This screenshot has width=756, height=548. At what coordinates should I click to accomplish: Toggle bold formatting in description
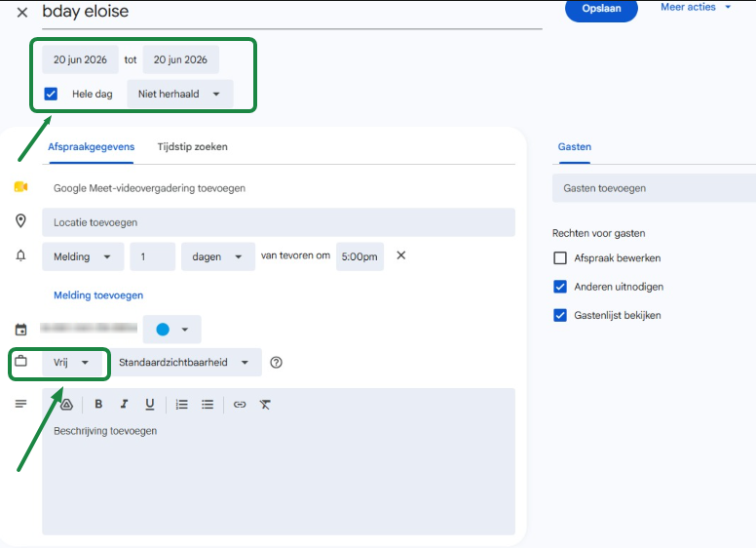click(x=98, y=405)
